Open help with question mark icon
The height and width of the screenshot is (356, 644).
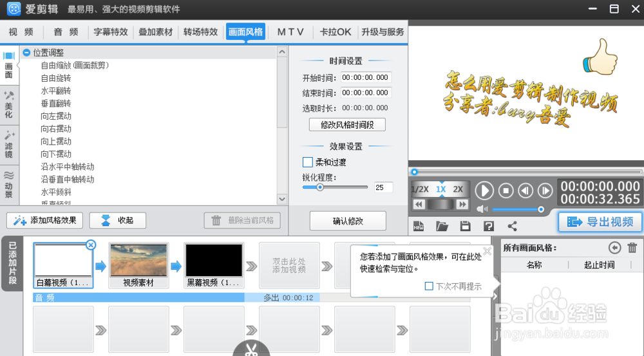(x=488, y=226)
